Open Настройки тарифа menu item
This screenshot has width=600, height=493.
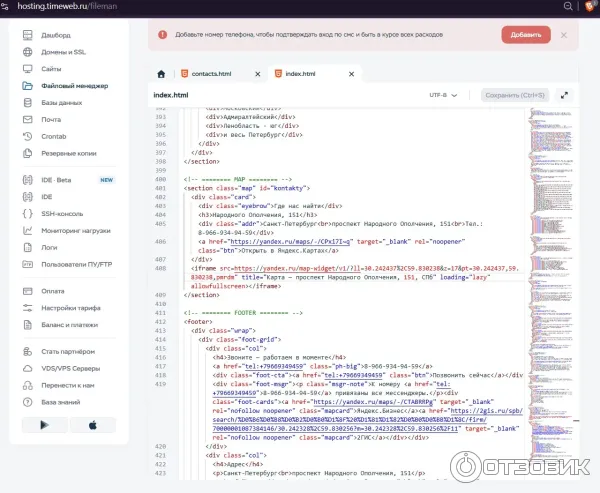71,308
